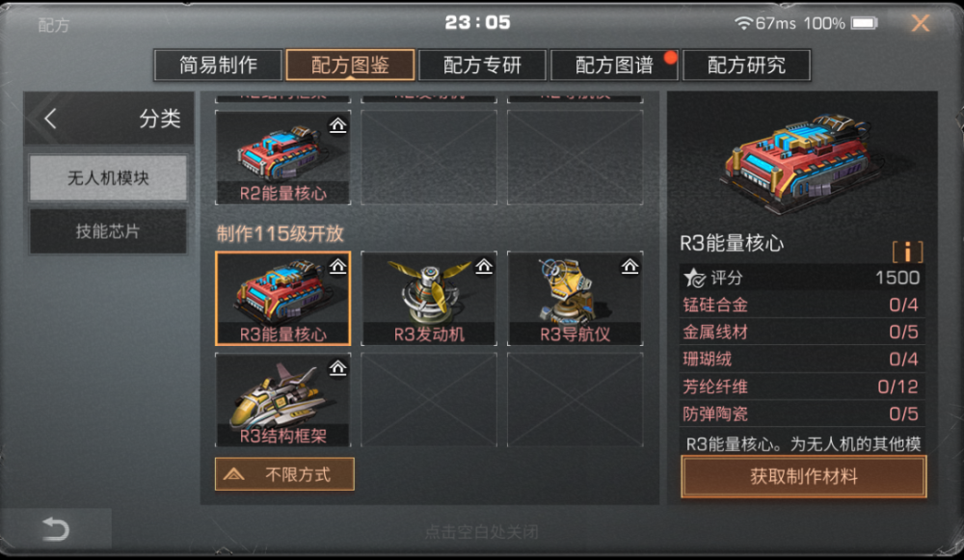Click home badge on R3导航仪 tile

[x=630, y=266]
